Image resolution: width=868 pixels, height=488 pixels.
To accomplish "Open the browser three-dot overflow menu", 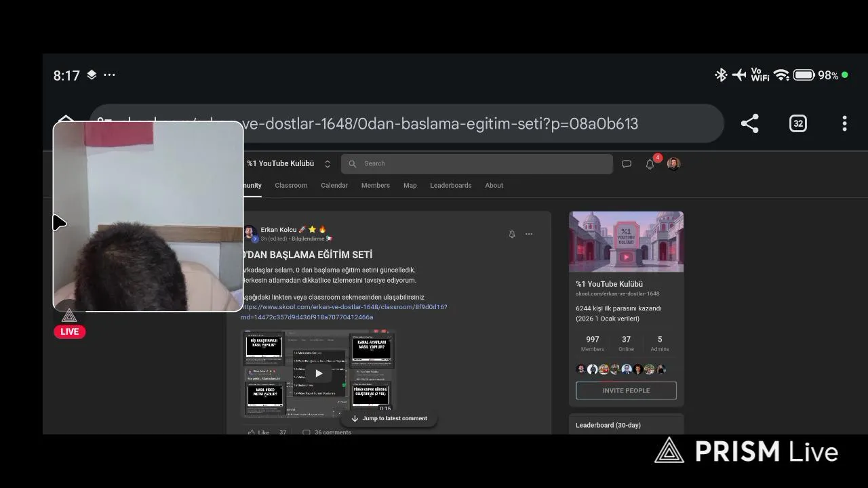I will click(x=844, y=123).
